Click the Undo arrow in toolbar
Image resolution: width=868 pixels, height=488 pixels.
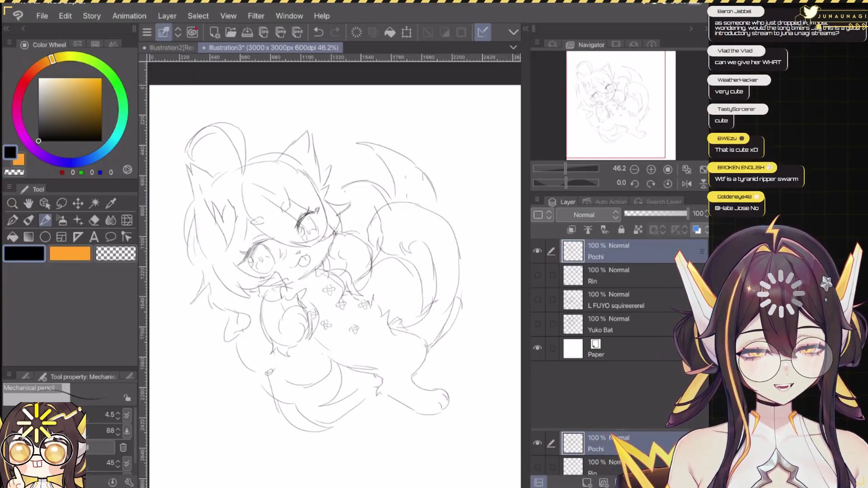(x=318, y=32)
